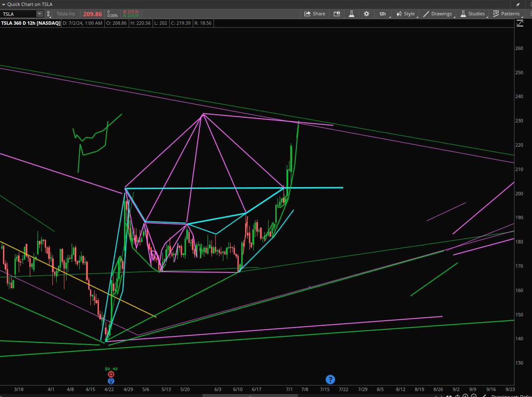
Task: Click the Tesla Inc company name
Action: pyautogui.click(x=67, y=14)
